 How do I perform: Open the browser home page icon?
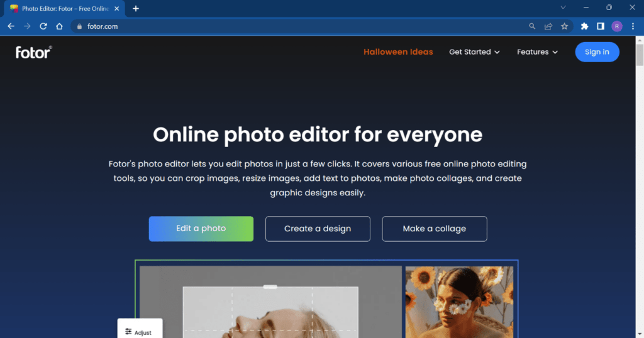[59, 26]
